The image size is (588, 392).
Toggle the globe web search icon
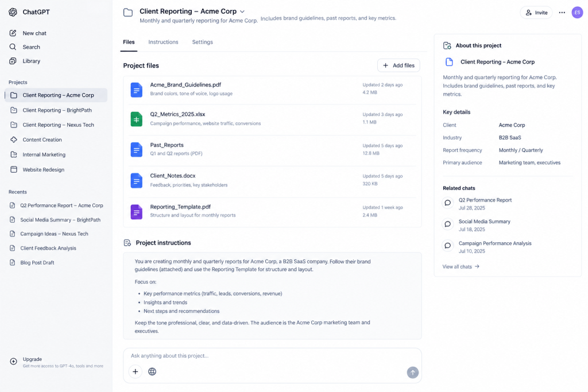(152, 371)
